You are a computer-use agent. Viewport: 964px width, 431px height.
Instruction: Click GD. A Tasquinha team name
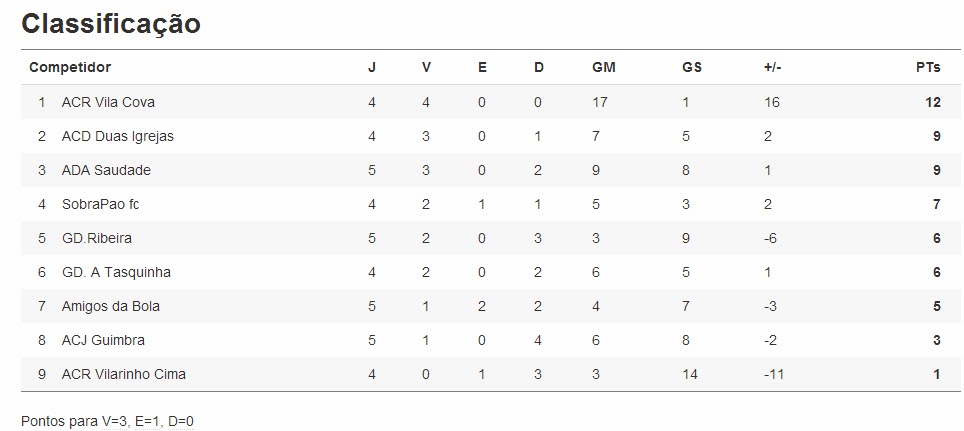[x=115, y=272]
